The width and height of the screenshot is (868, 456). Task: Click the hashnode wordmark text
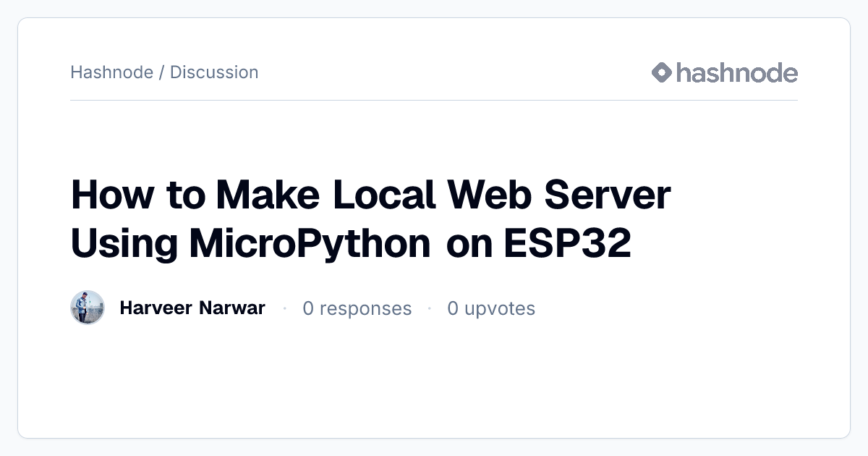tap(737, 72)
